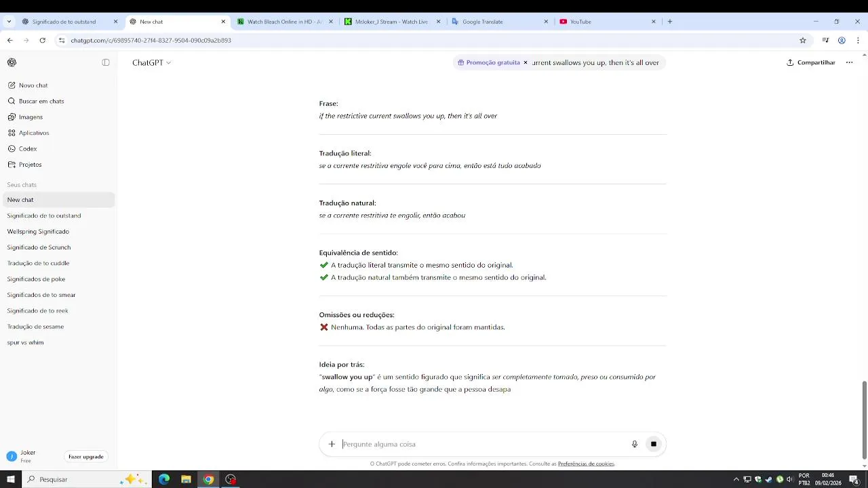
Task: Open the Chrome profile avatar icon
Action: 842,41
